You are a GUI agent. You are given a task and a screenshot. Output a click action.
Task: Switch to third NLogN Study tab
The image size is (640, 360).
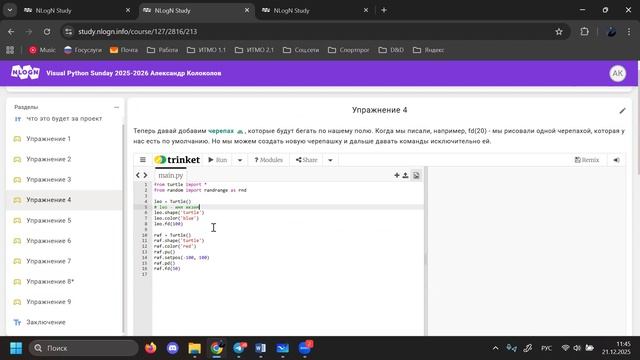pyautogui.click(x=314, y=11)
